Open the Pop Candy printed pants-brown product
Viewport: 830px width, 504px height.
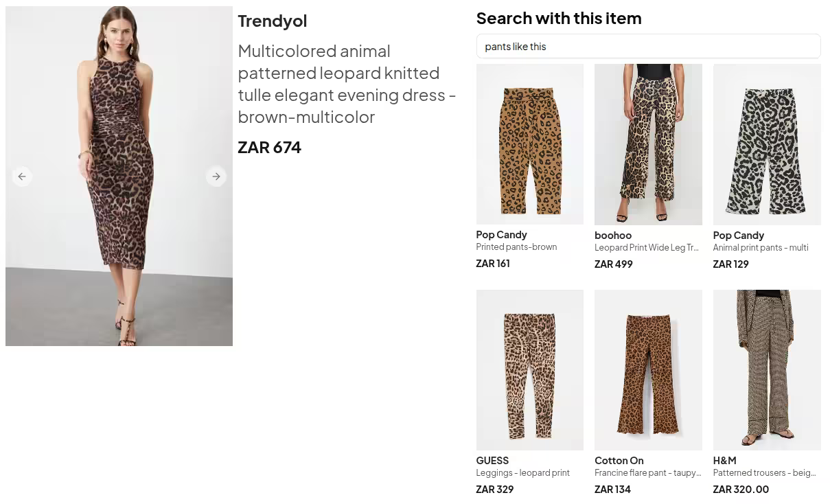tap(529, 144)
